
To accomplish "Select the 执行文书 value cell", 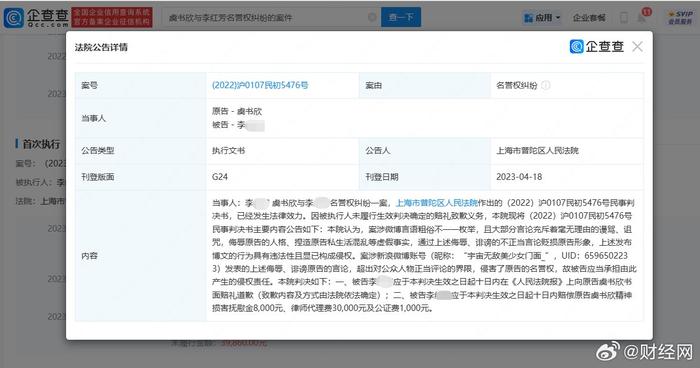I will (x=282, y=151).
